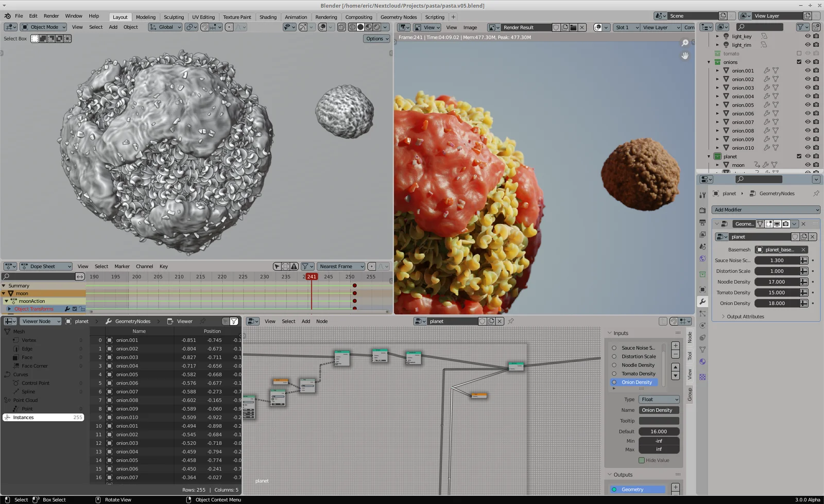Hide onion.003 with its eye icon
Viewport: 824px width, 504px height.
click(807, 88)
